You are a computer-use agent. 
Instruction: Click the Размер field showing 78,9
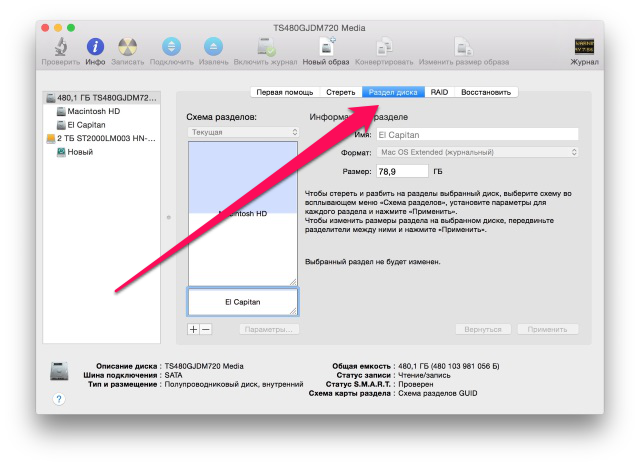[402, 171]
